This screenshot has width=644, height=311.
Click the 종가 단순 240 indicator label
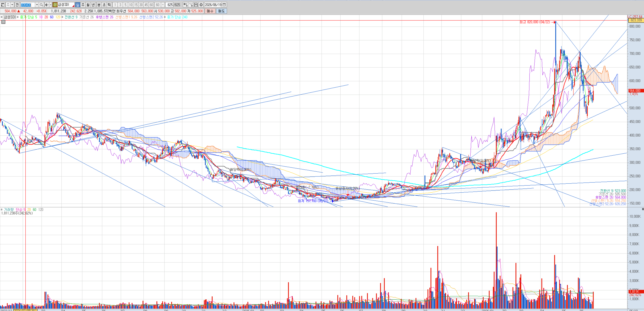[x=177, y=17]
